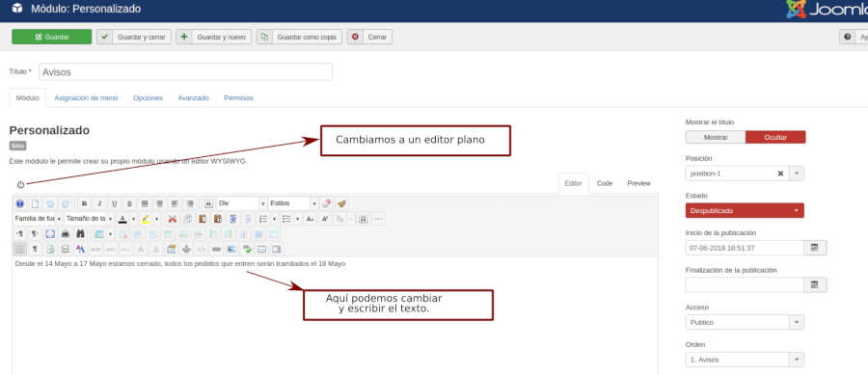Screen dimensions: 868x375
Task: Set title display to Ocultar
Action: tap(775, 137)
